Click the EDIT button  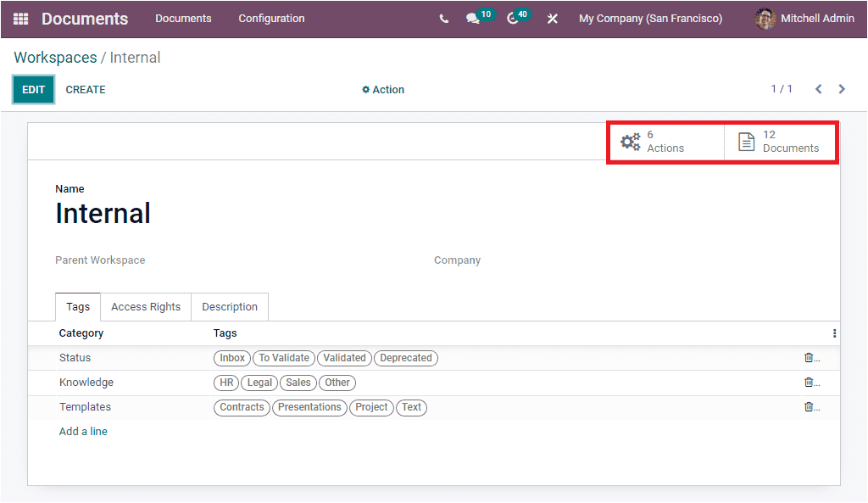[33, 89]
